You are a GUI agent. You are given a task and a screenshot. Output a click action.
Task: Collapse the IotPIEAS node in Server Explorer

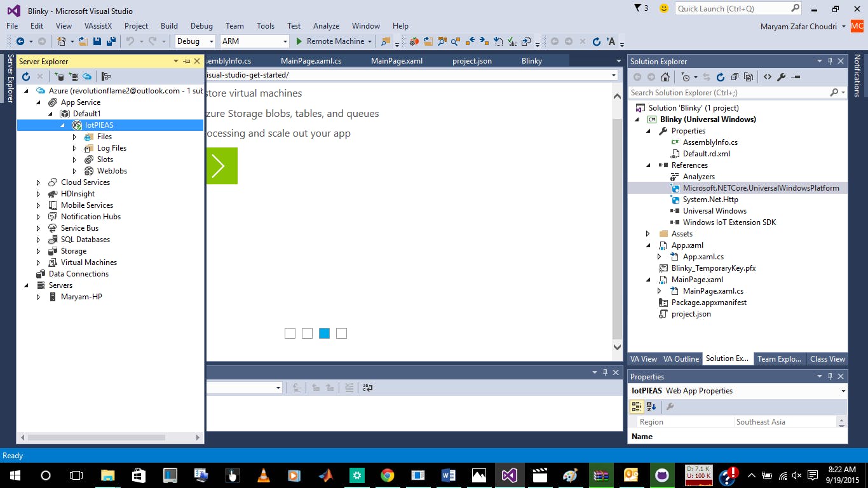[62, 125]
